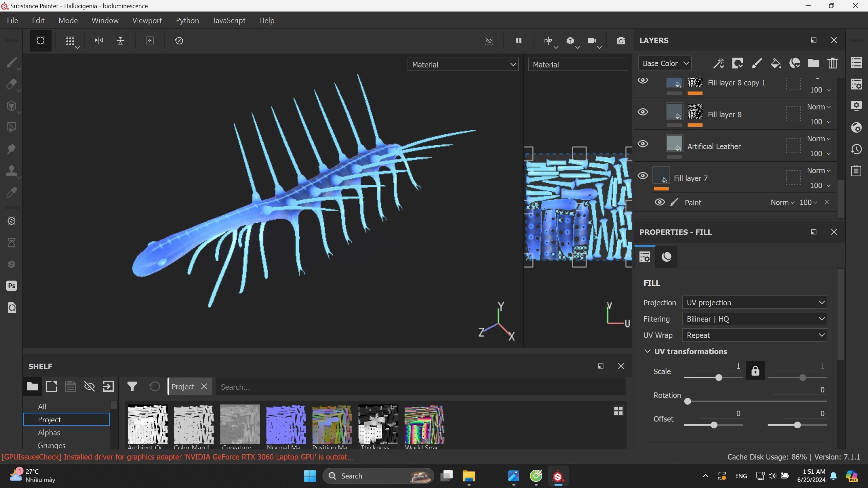Open the Filtering Bilinear HQ dropdown
The height and width of the screenshot is (488, 868).
point(754,319)
